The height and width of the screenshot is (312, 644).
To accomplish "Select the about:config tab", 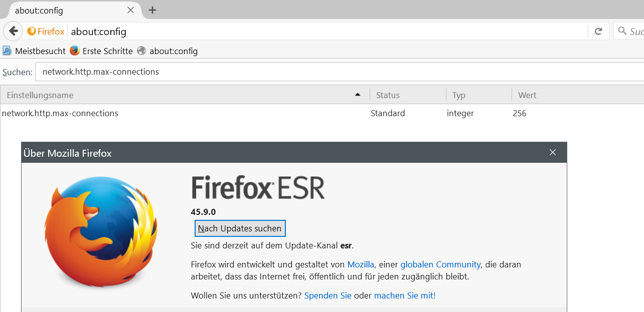I will coord(70,10).
